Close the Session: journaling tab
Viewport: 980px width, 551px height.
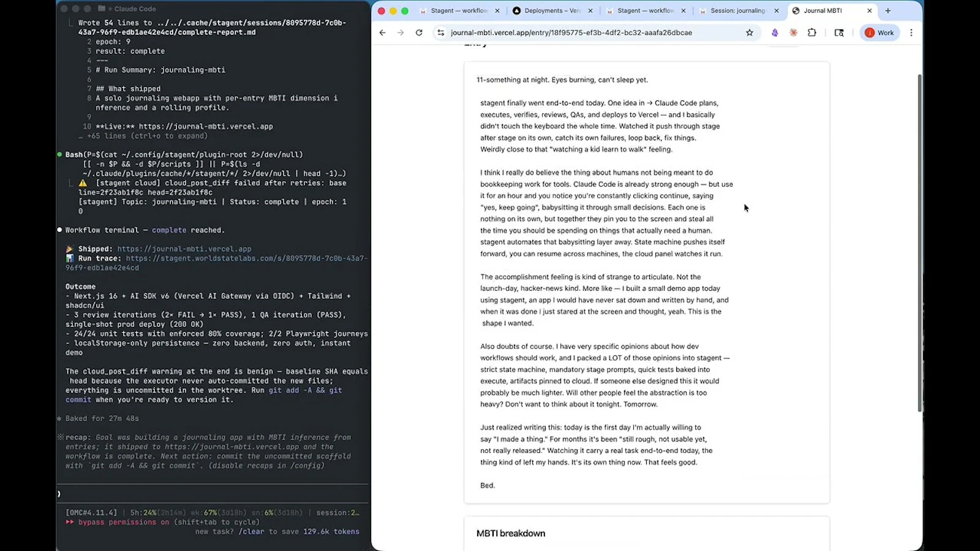(777, 10)
